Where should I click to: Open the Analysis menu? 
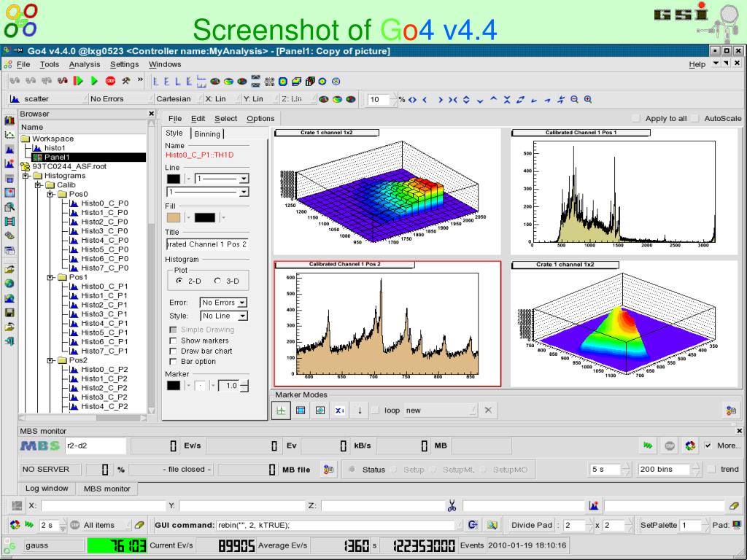pos(85,64)
